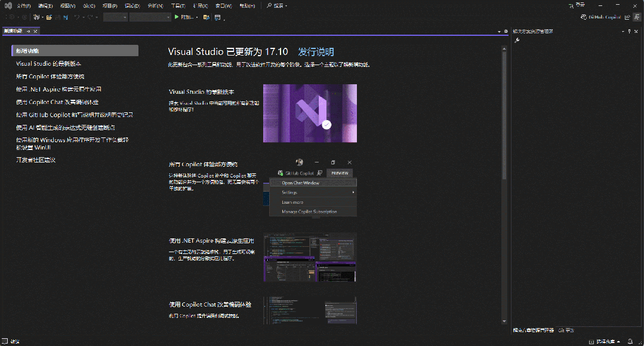This screenshot has width=644, height=346.
Task: Open Solution Explorer window options dropdown
Action: click(x=623, y=31)
